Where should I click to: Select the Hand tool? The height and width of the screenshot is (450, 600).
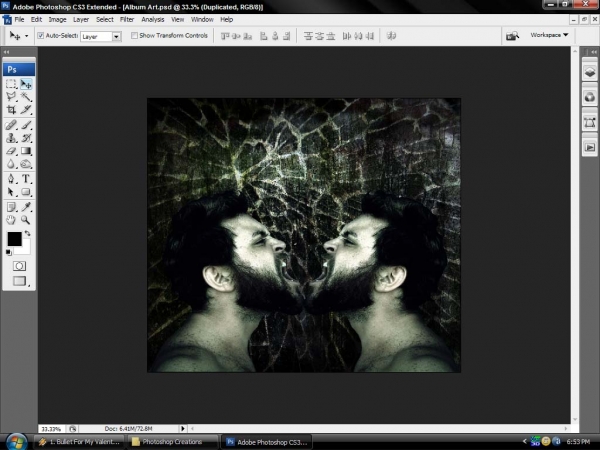[11, 220]
